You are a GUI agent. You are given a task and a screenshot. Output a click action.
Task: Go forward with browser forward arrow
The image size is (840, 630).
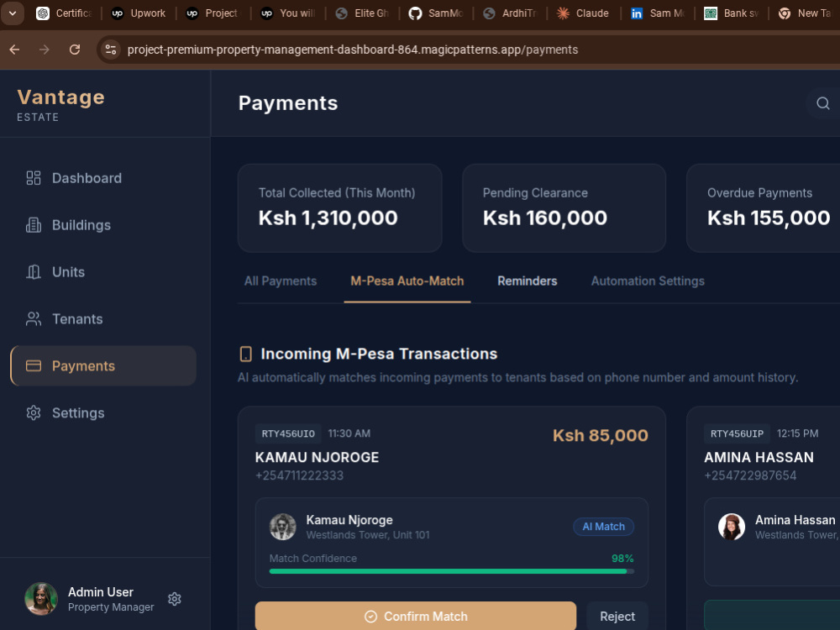(45, 50)
